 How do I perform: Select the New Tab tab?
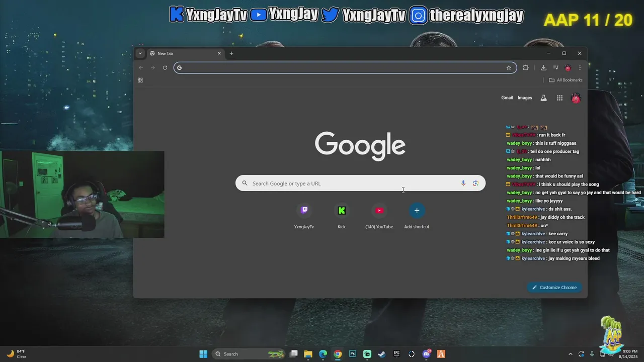click(185, 53)
